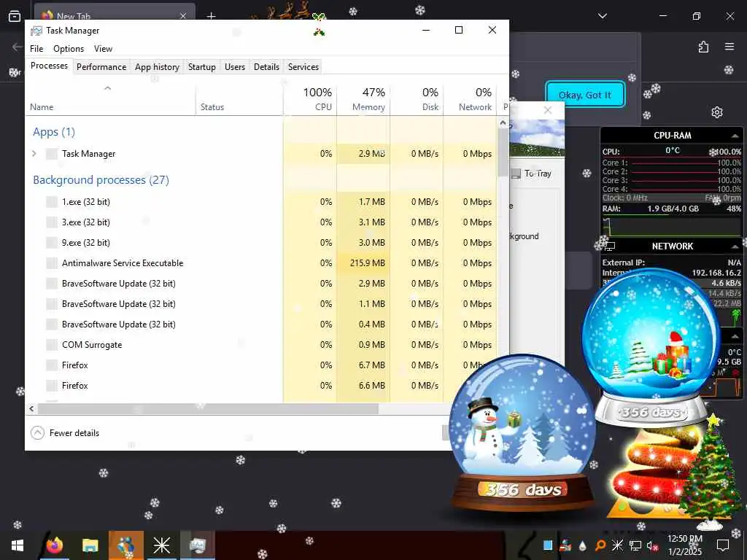This screenshot has height=560, width=747.
Task: Open the notification center icon
Action: coord(723,545)
